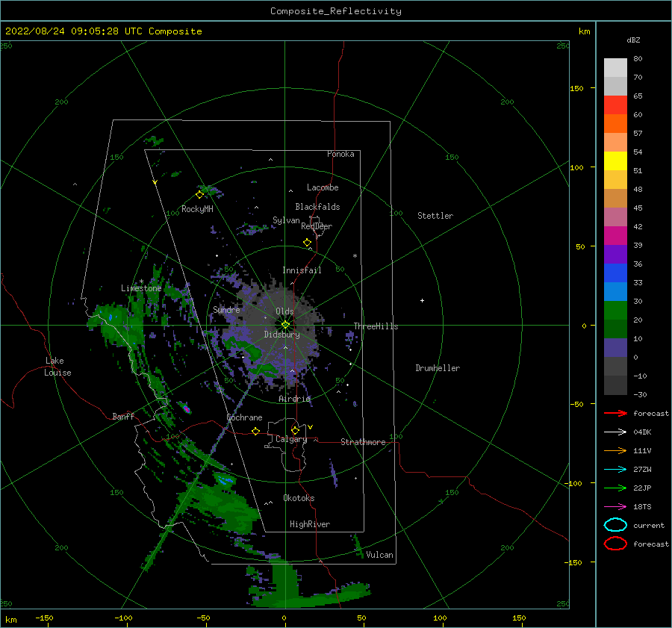Click the ThreeHills label

pos(376,326)
